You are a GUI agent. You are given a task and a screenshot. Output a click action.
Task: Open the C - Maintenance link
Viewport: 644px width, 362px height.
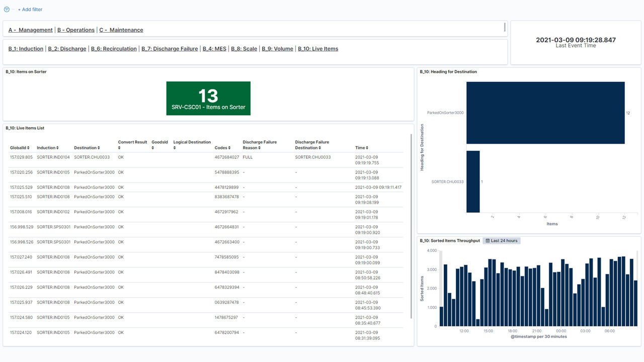click(x=121, y=30)
